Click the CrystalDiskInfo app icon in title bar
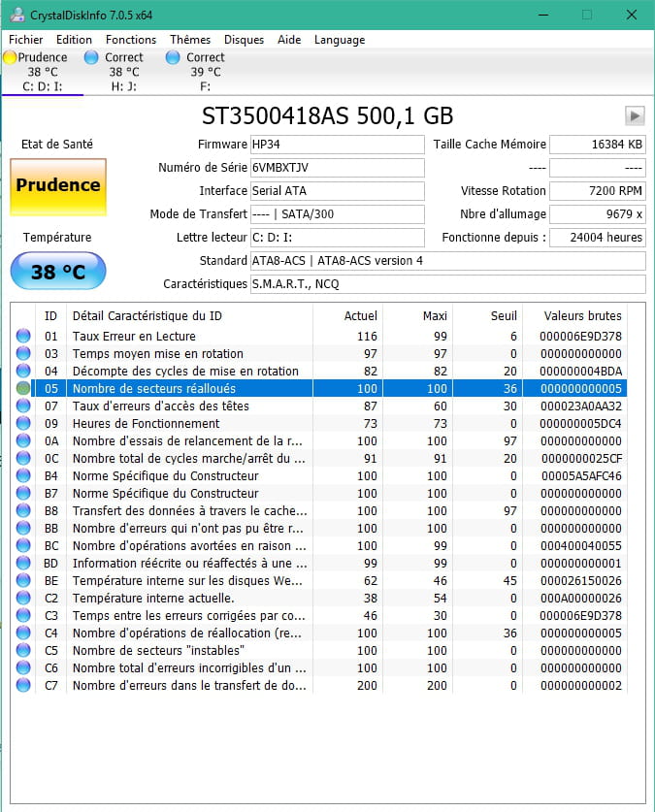The width and height of the screenshot is (655, 812). click(17, 15)
